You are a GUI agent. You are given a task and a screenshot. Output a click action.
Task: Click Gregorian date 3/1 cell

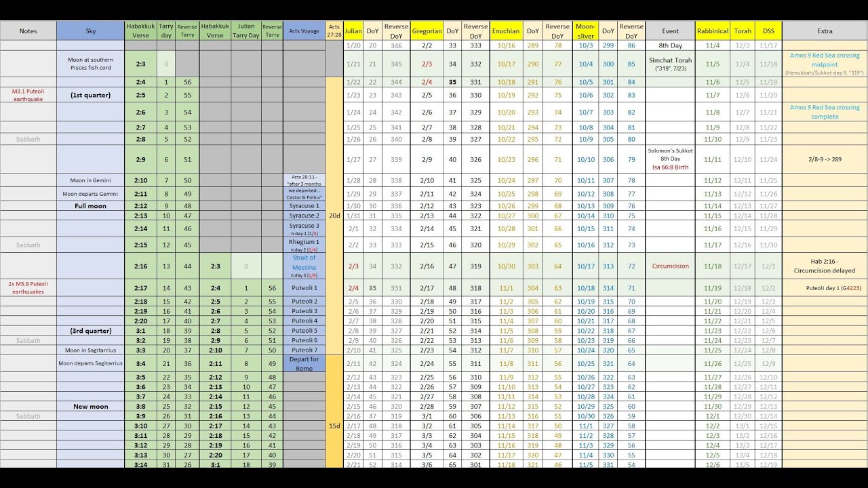tap(427, 416)
